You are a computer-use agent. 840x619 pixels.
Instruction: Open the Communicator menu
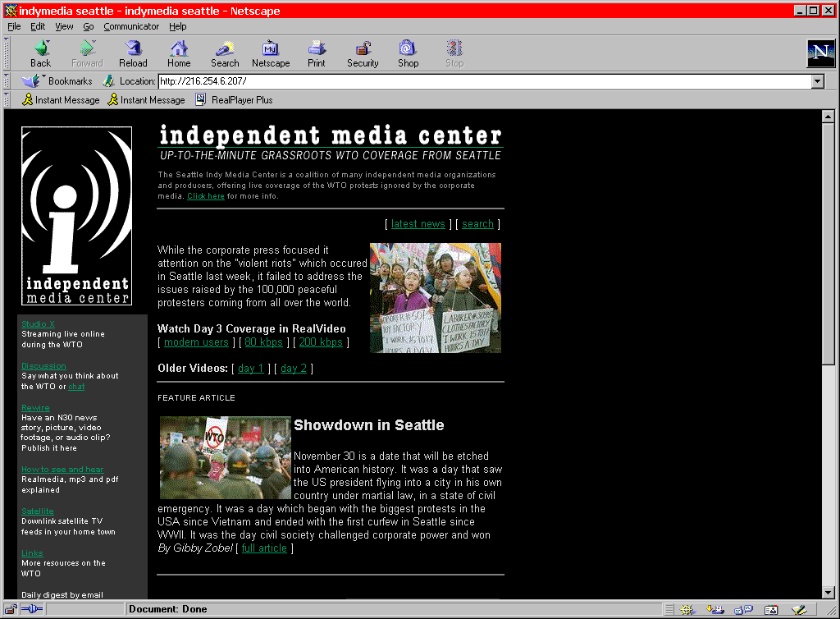coord(131,26)
